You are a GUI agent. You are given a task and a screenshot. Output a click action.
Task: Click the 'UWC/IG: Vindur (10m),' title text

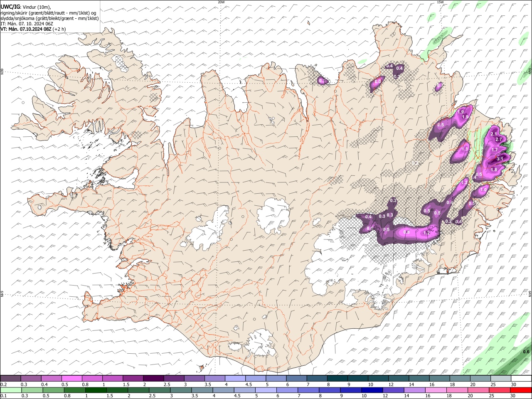coord(26,7)
